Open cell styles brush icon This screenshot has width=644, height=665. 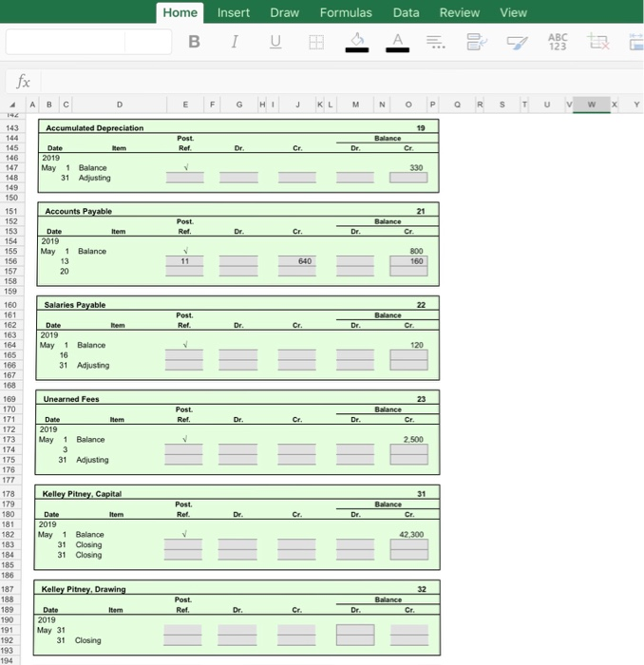pyautogui.click(x=518, y=42)
